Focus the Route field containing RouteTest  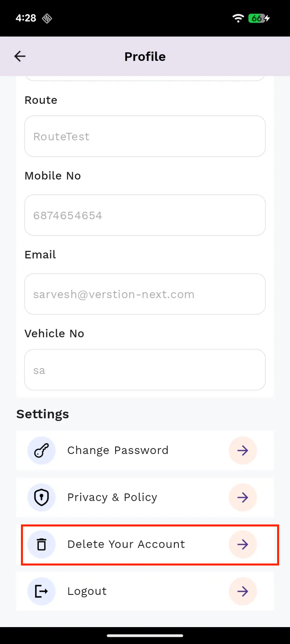tap(145, 136)
